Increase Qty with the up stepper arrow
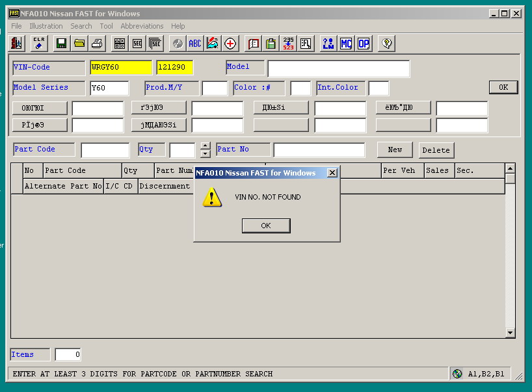The width and height of the screenshot is (532, 392). tap(205, 146)
